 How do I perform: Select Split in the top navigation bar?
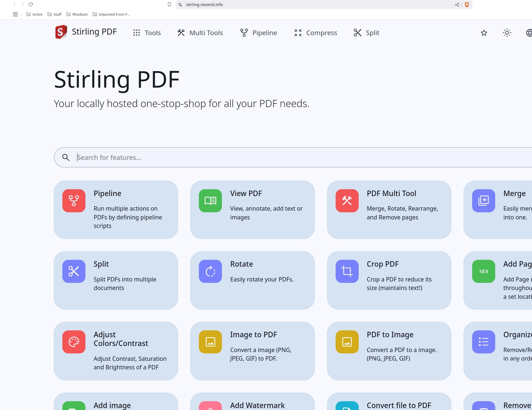point(366,33)
